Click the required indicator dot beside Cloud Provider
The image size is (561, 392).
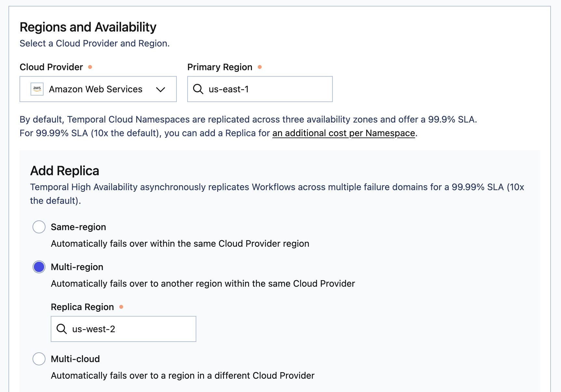tap(91, 66)
